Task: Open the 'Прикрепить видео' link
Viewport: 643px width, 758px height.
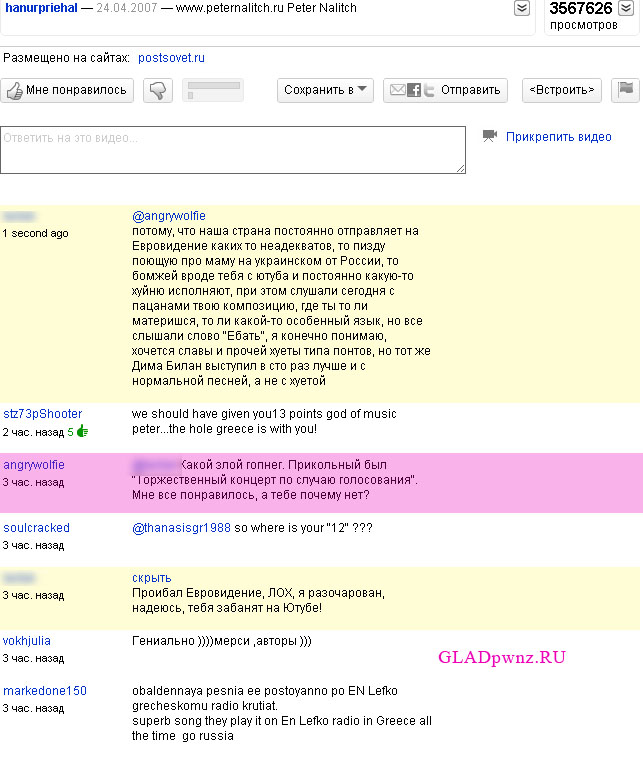Action: coord(558,137)
